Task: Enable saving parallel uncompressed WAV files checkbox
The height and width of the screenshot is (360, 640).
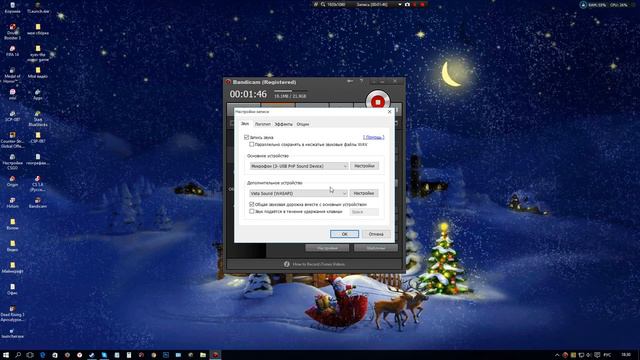Action: point(252,144)
